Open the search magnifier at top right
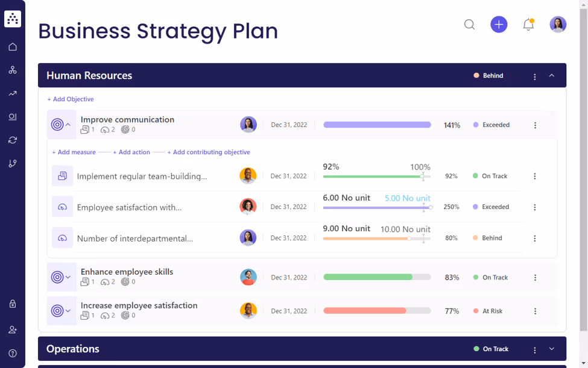The image size is (588, 368). pyautogui.click(x=469, y=25)
